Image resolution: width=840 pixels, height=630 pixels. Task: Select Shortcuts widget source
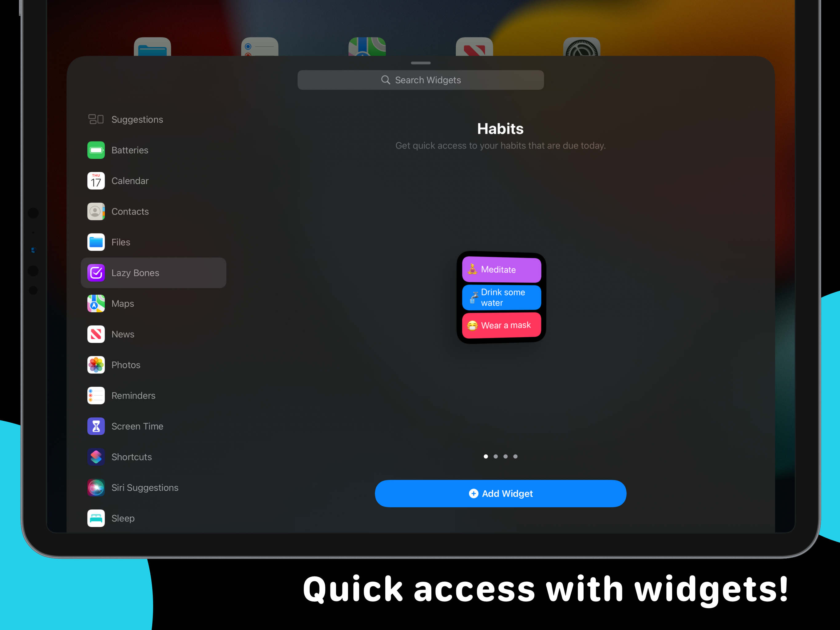[132, 457]
